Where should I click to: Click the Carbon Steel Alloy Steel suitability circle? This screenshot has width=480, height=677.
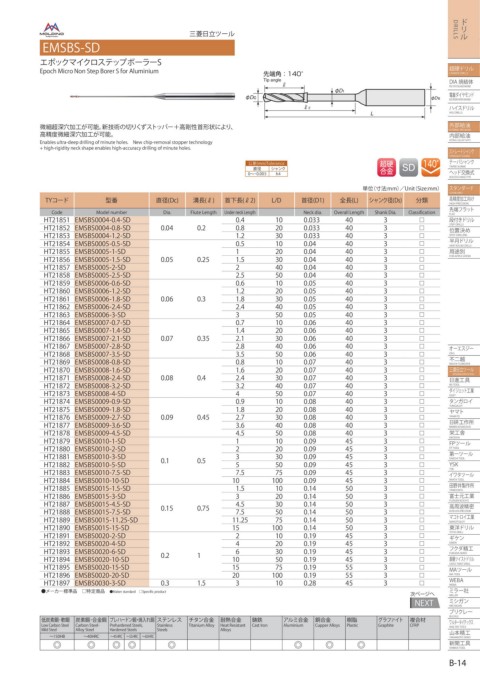91,645
